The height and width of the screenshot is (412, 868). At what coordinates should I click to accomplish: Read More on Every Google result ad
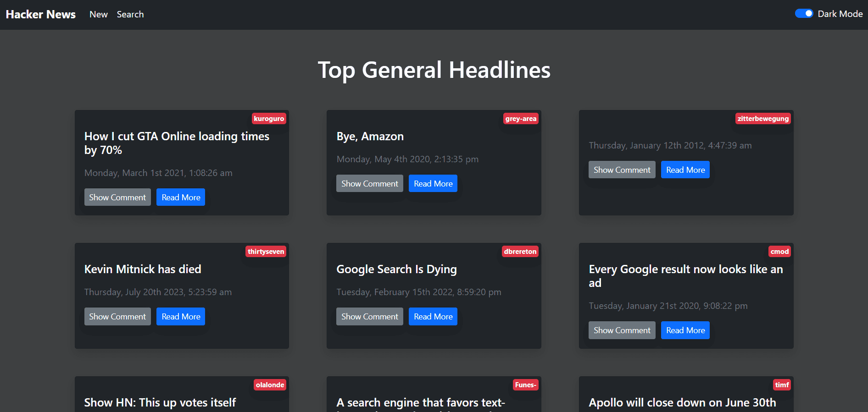pos(685,330)
